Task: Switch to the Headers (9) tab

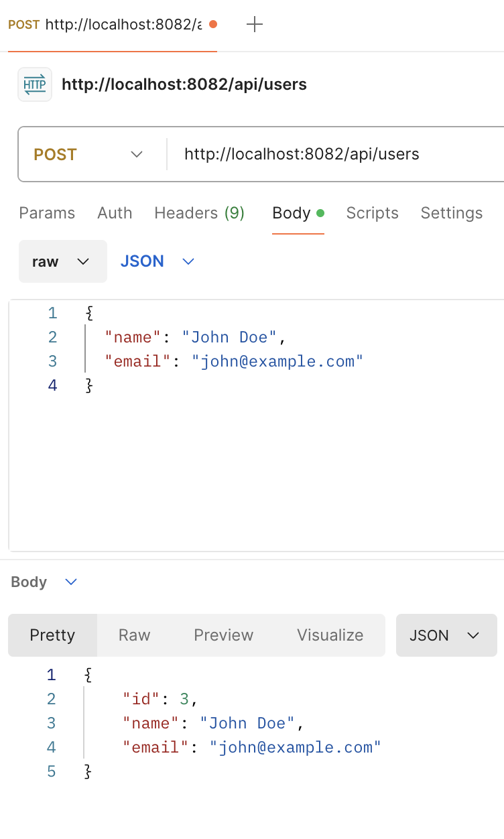Action: (199, 213)
